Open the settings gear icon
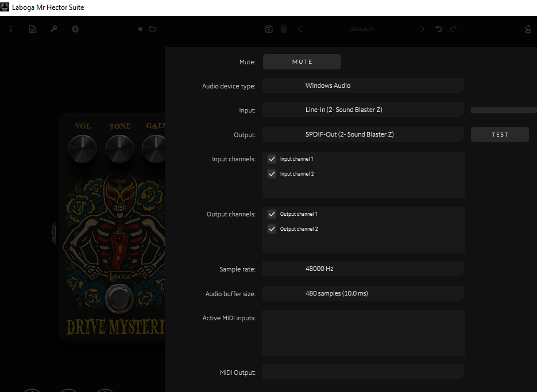Screen dimensions: 537x392 [75, 29]
